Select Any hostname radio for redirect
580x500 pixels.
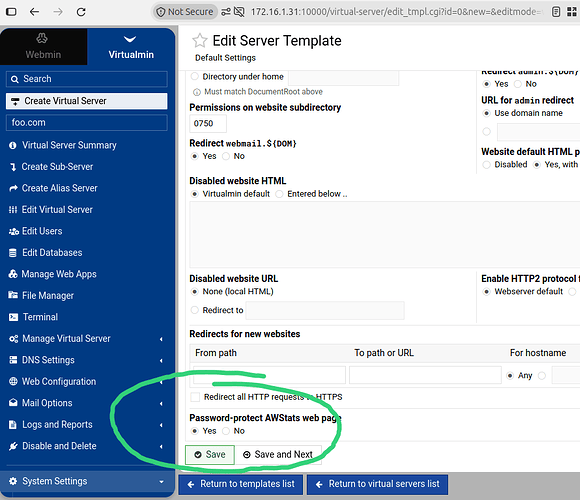[x=510, y=376]
